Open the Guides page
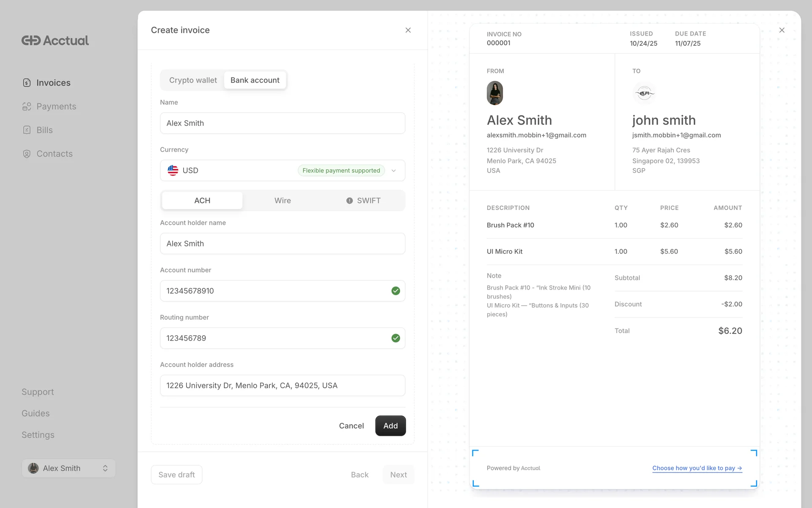This screenshot has width=812, height=508. click(36, 413)
